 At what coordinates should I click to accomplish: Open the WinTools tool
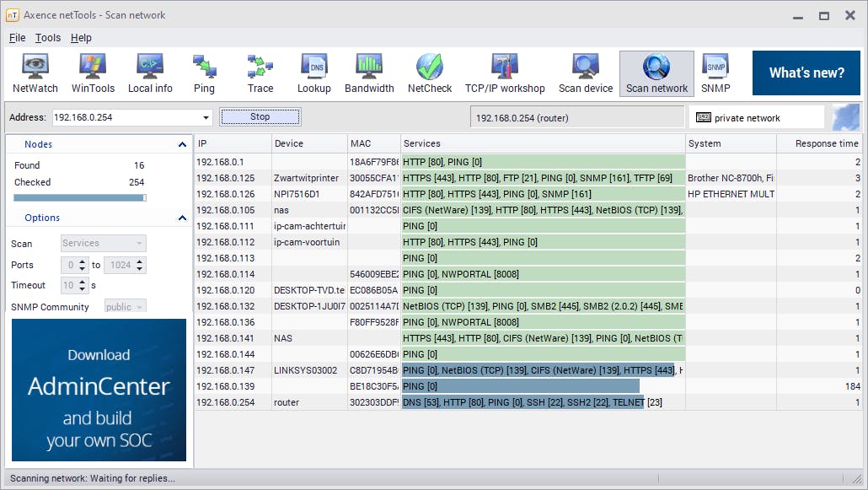93,73
